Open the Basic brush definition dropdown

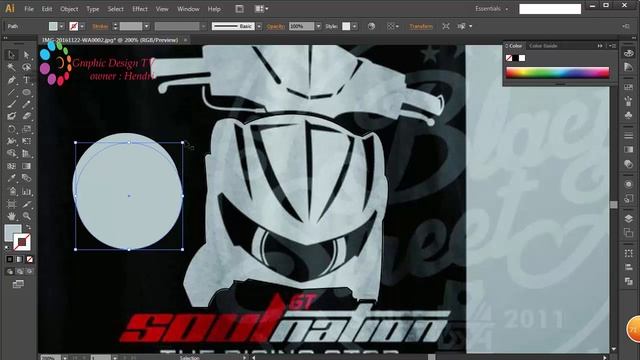[x=259, y=26]
